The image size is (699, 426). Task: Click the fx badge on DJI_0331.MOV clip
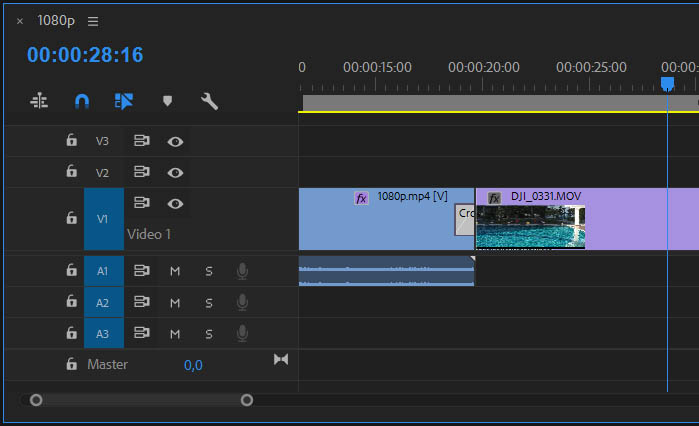[x=494, y=198]
